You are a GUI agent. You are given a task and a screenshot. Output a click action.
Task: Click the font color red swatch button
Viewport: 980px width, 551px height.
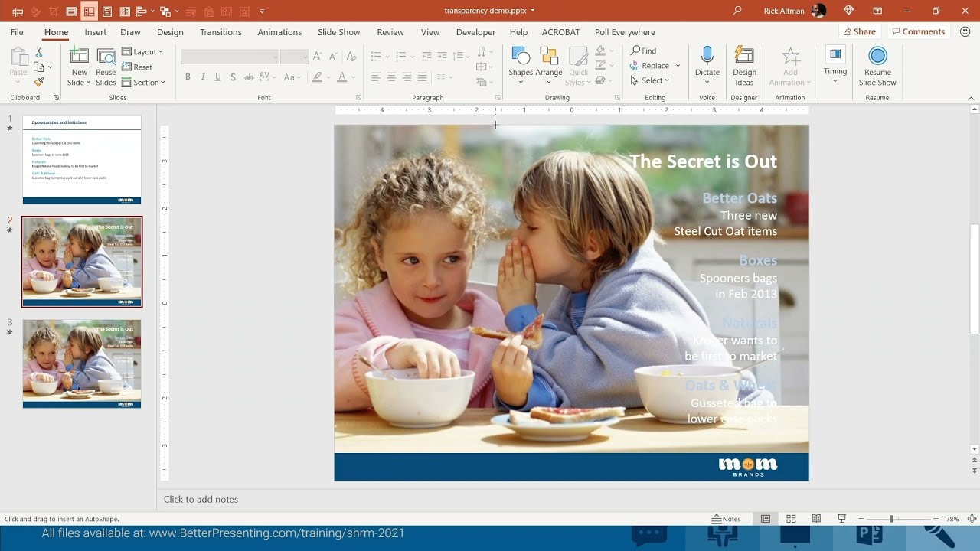[x=341, y=77]
